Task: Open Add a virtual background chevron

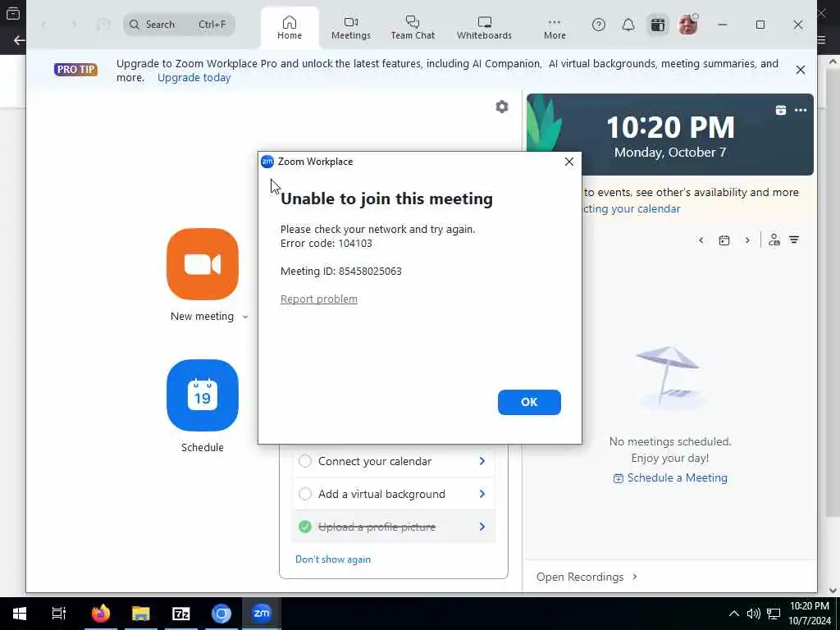Action: tap(482, 494)
